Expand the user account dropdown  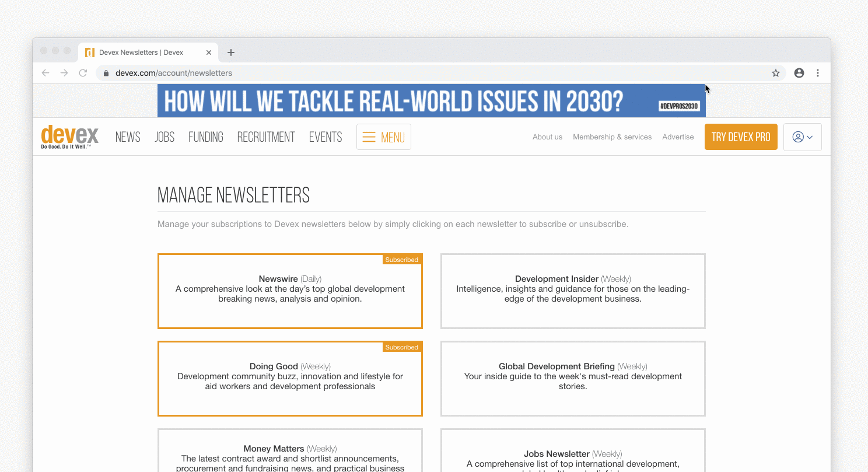click(x=803, y=137)
